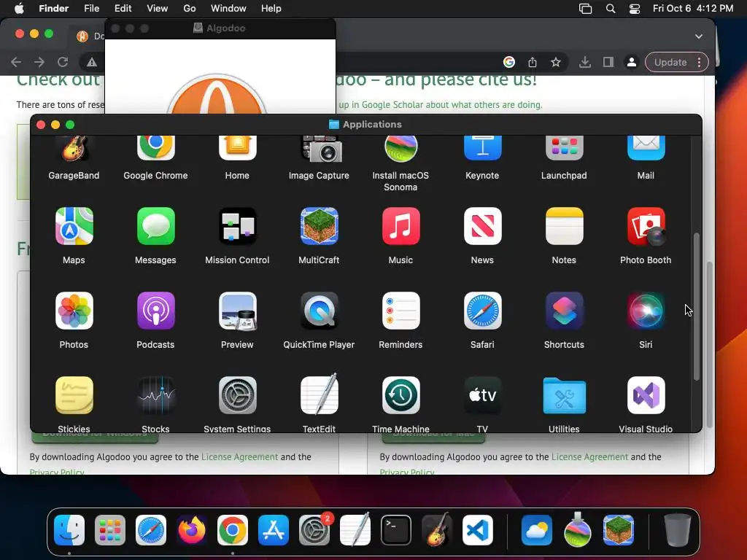Open the Chrome profile icon
This screenshot has height=560, width=747.
pos(632,63)
